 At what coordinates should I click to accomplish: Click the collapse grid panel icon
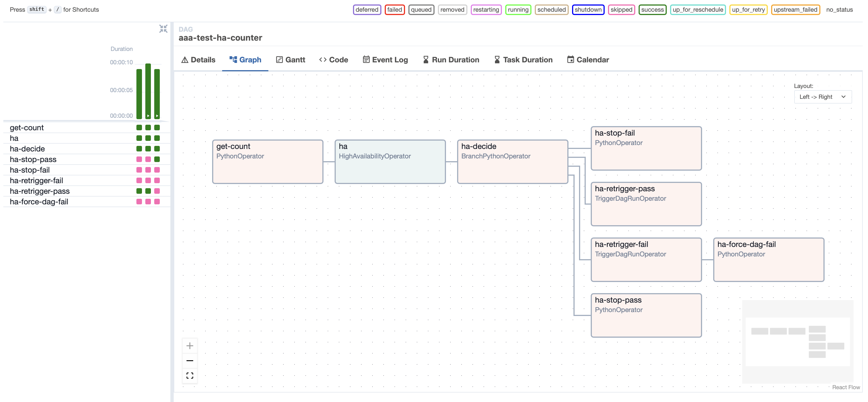(163, 29)
